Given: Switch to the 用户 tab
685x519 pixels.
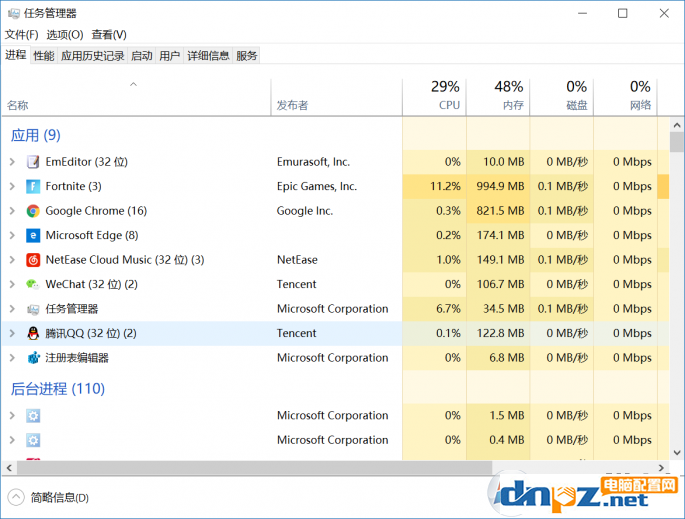Looking at the screenshot, I should point(170,55).
